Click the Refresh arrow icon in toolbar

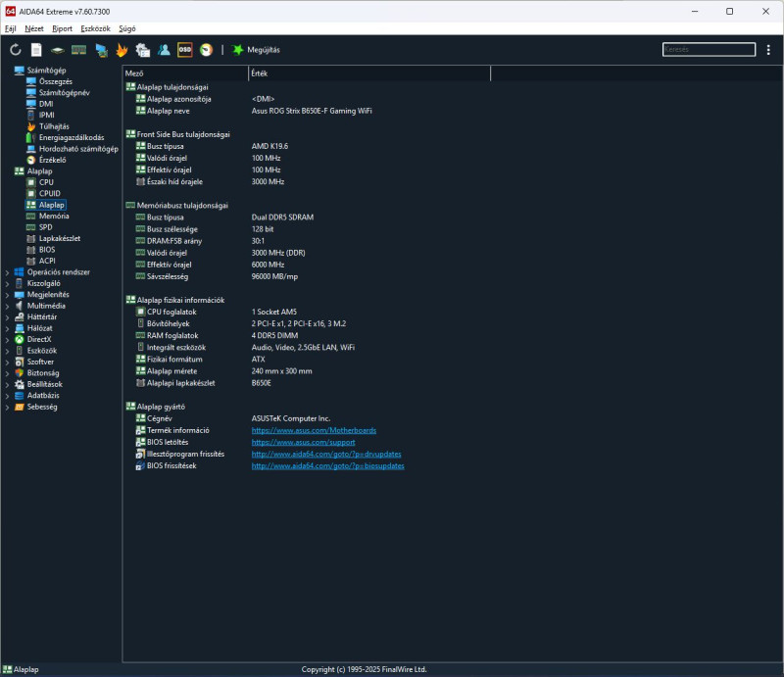coord(16,50)
